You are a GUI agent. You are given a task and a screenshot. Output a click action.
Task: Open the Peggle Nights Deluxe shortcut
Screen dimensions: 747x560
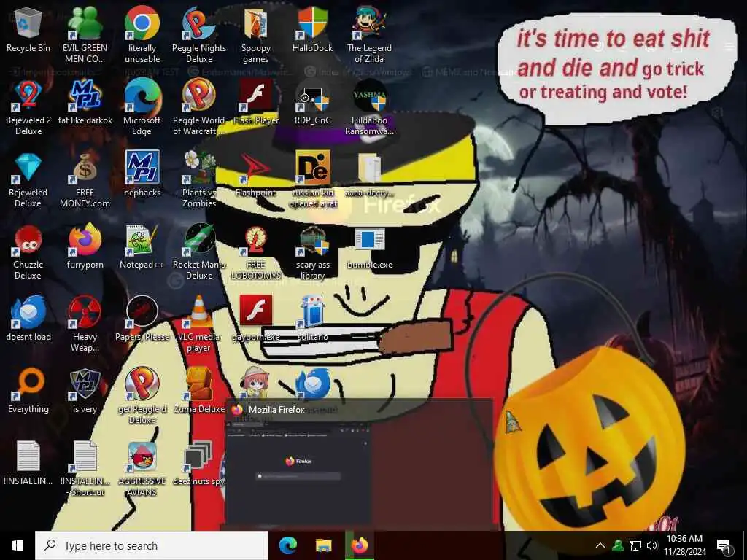[x=199, y=34]
